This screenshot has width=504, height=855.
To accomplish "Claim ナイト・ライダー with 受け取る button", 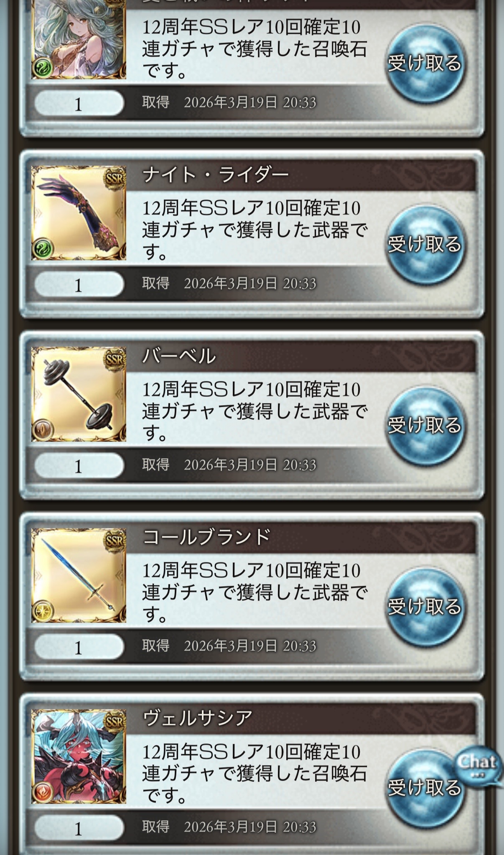I will pos(425,245).
